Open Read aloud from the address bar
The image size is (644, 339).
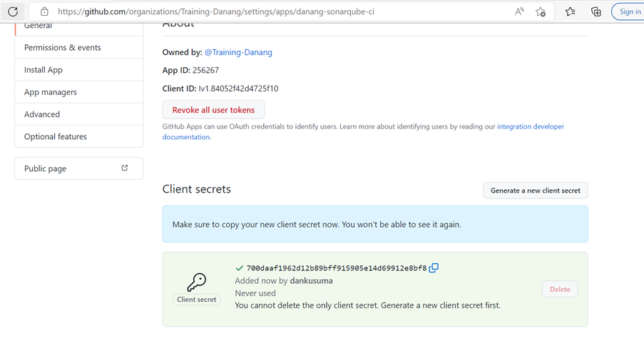pyautogui.click(x=520, y=11)
